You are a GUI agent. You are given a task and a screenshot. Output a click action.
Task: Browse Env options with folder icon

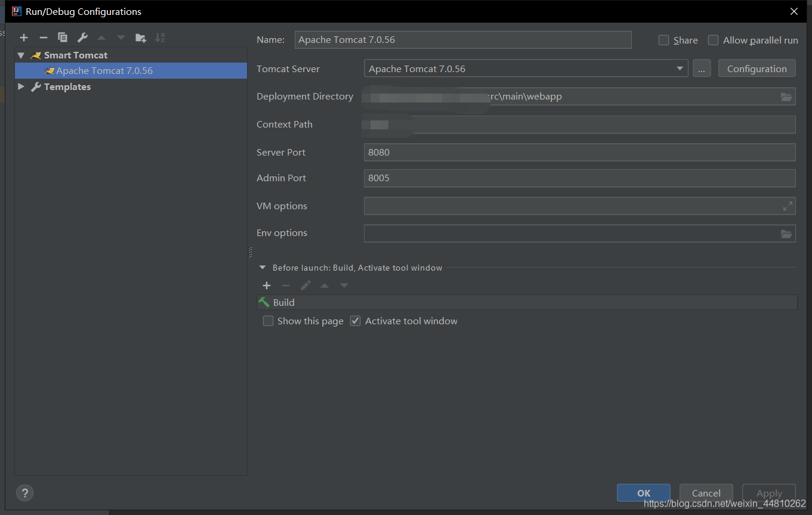(786, 234)
